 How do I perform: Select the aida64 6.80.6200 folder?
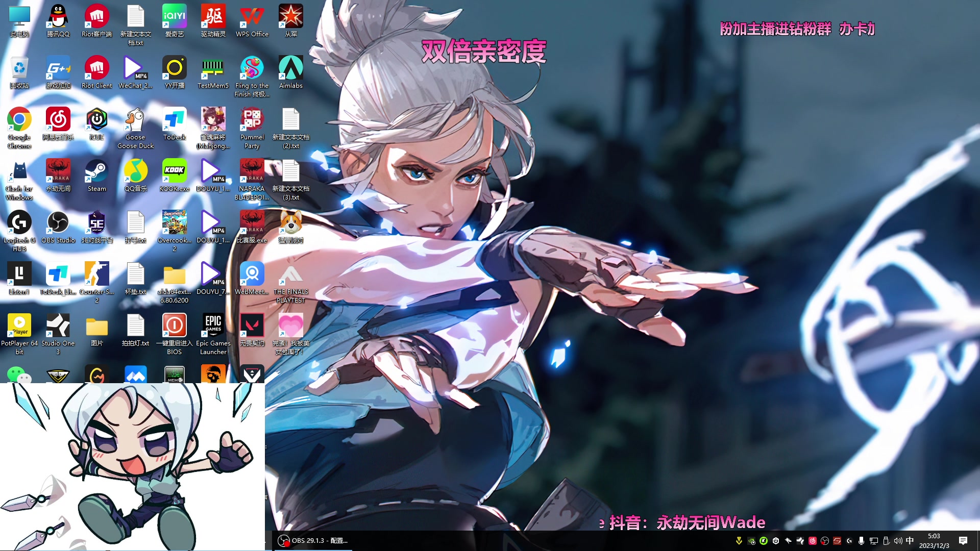(175, 283)
